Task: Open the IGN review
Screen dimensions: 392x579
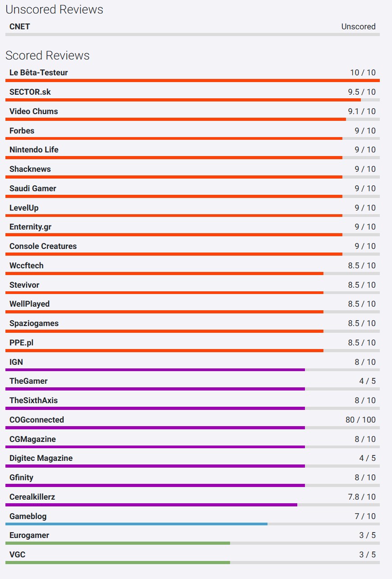Action: click(16, 362)
